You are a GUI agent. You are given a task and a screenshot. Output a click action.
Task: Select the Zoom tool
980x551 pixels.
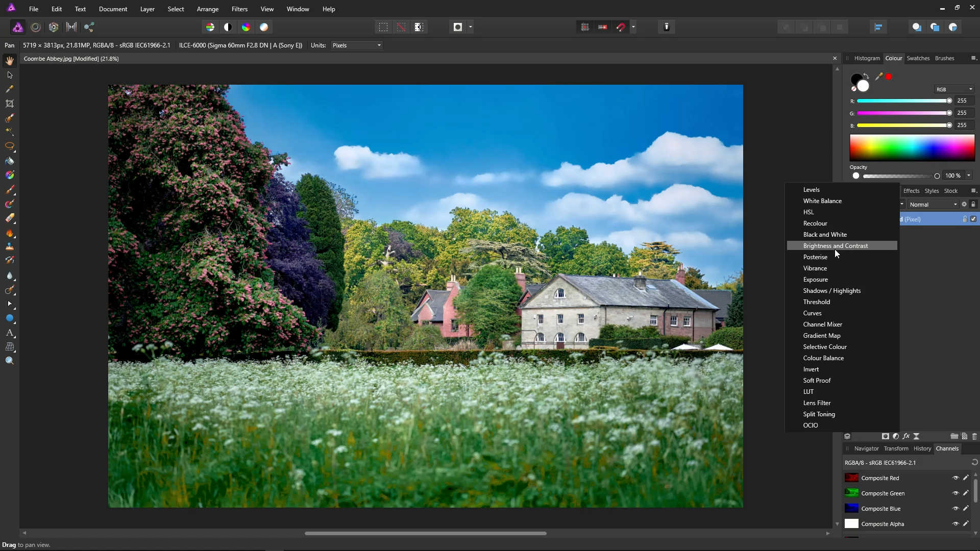[x=10, y=361]
